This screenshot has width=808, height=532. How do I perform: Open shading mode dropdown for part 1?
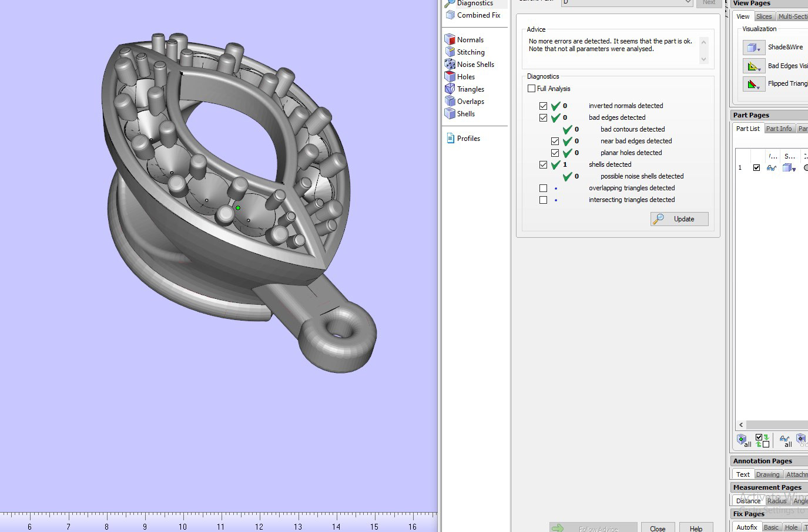789,168
